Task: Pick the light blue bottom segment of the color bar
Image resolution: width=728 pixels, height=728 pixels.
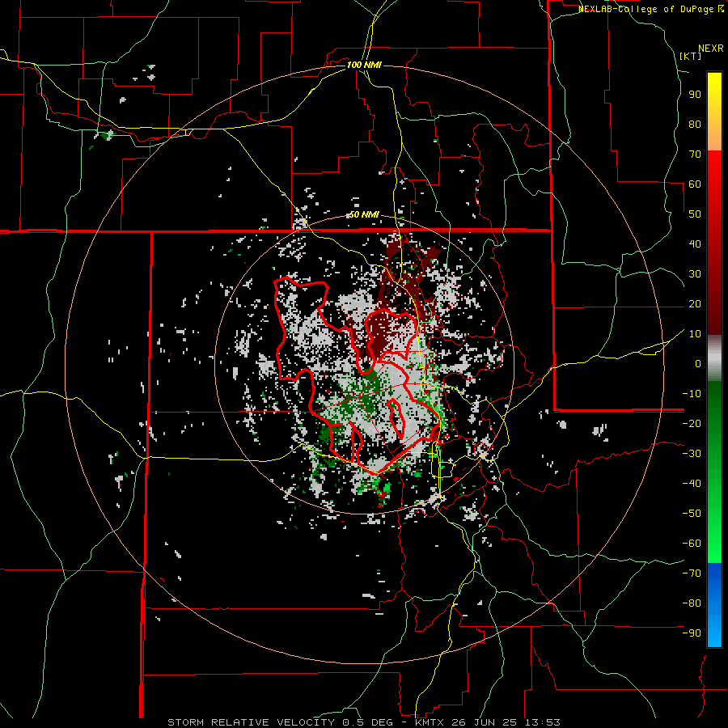Action: point(714,632)
